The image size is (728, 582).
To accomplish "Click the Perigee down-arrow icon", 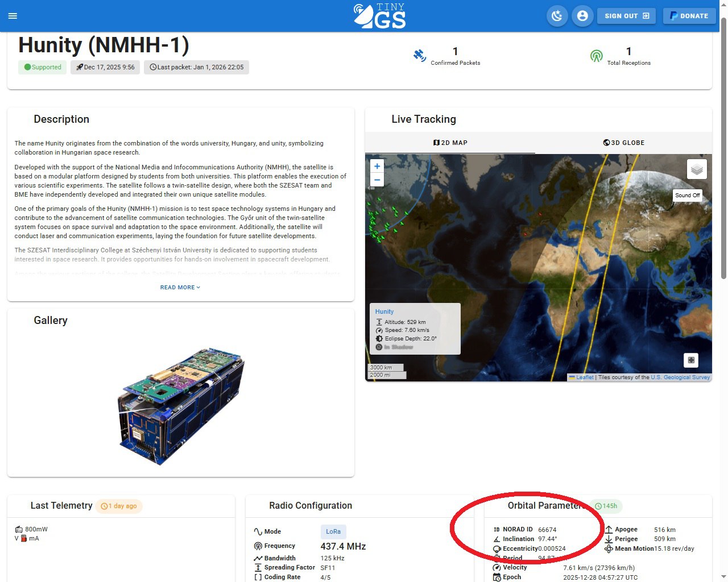I will click(609, 539).
